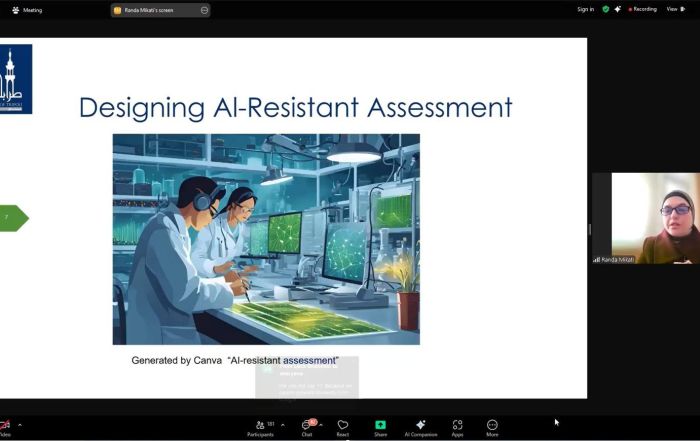Click the AI sparkle icon in top bar

(x=618, y=9)
